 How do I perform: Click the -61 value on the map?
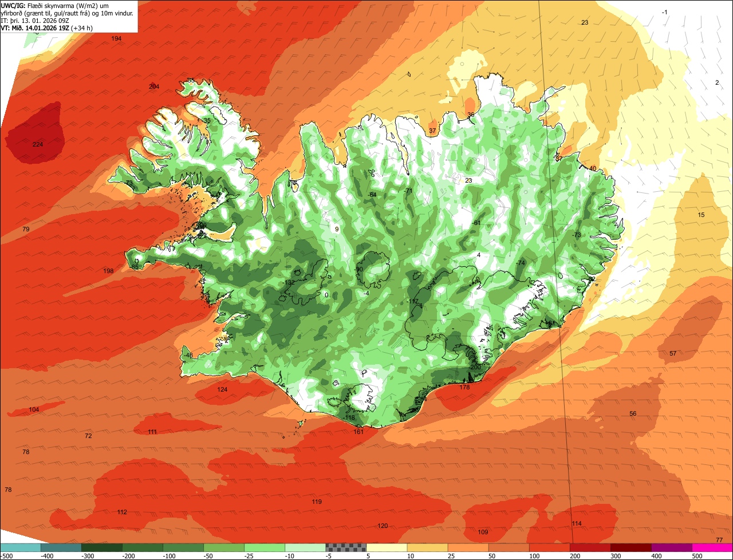click(x=475, y=223)
